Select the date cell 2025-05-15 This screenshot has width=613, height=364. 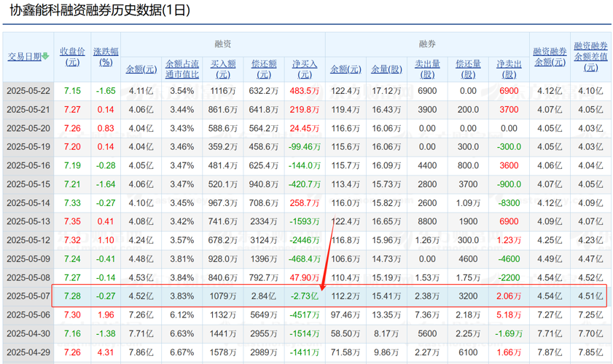click(28, 184)
